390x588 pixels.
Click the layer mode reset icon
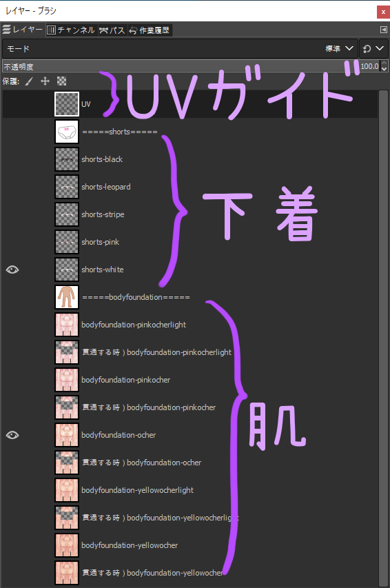[x=367, y=49]
